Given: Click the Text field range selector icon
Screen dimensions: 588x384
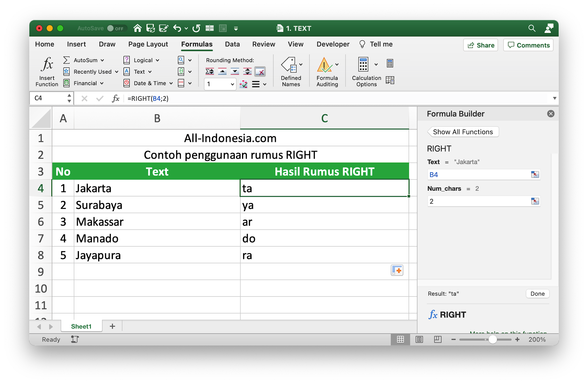Looking at the screenshot, I should click(x=535, y=174).
